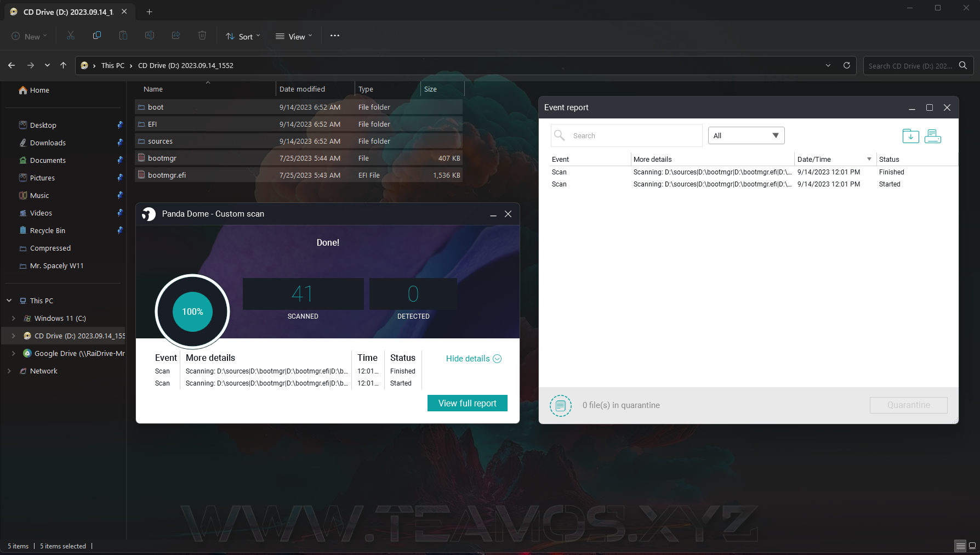Screen dimensions: 980x555
Task: Select the sources folder row
Action: pos(299,141)
